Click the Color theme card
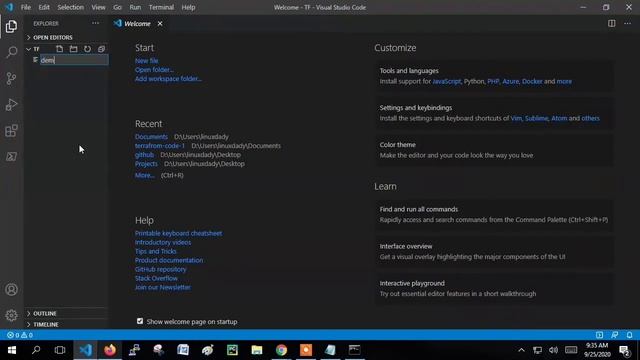 (494, 150)
